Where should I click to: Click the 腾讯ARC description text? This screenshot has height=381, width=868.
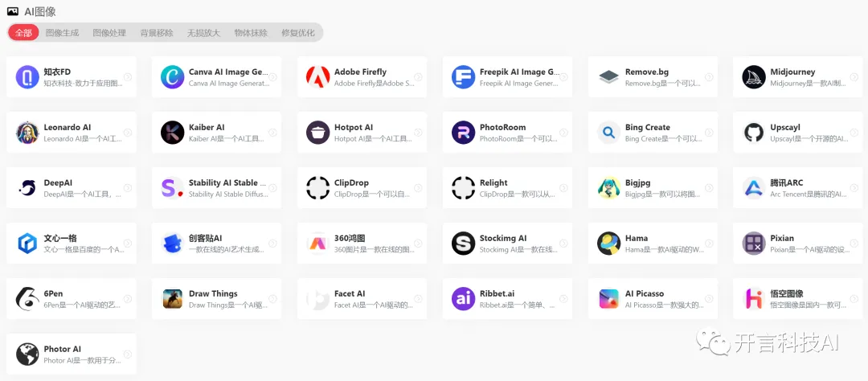809,195
